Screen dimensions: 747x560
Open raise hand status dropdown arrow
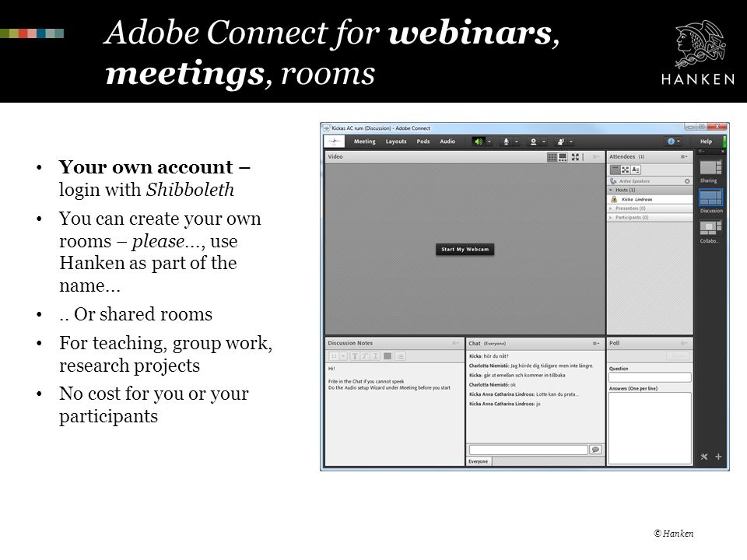tap(571, 142)
